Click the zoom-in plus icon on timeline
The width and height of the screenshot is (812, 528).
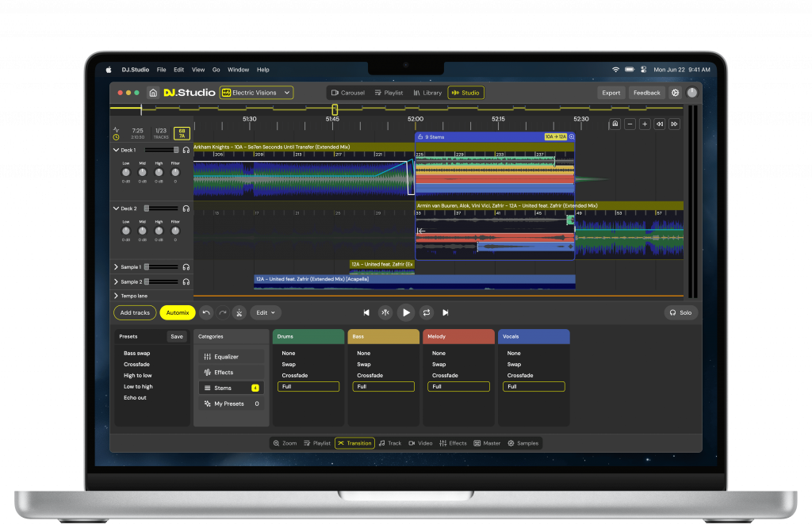point(645,124)
